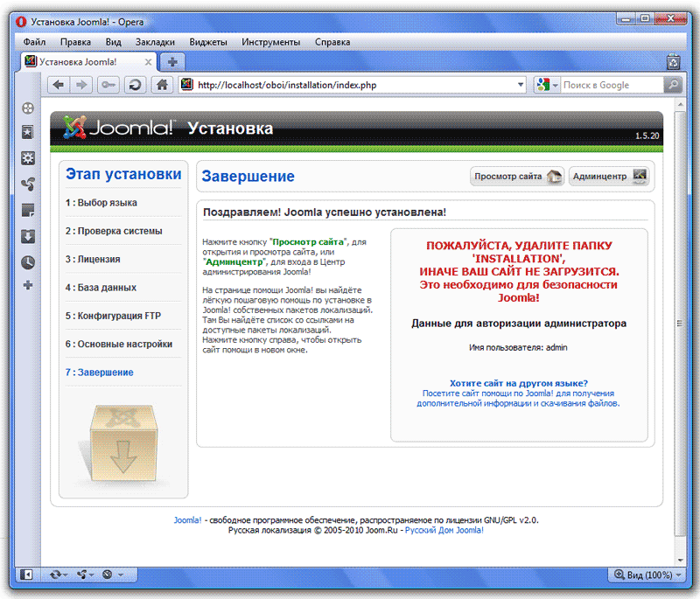Screen dimensions: 700x599
Task: Open the Downloads panel in sidebar
Action: pyautogui.click(x=28, y=236)
